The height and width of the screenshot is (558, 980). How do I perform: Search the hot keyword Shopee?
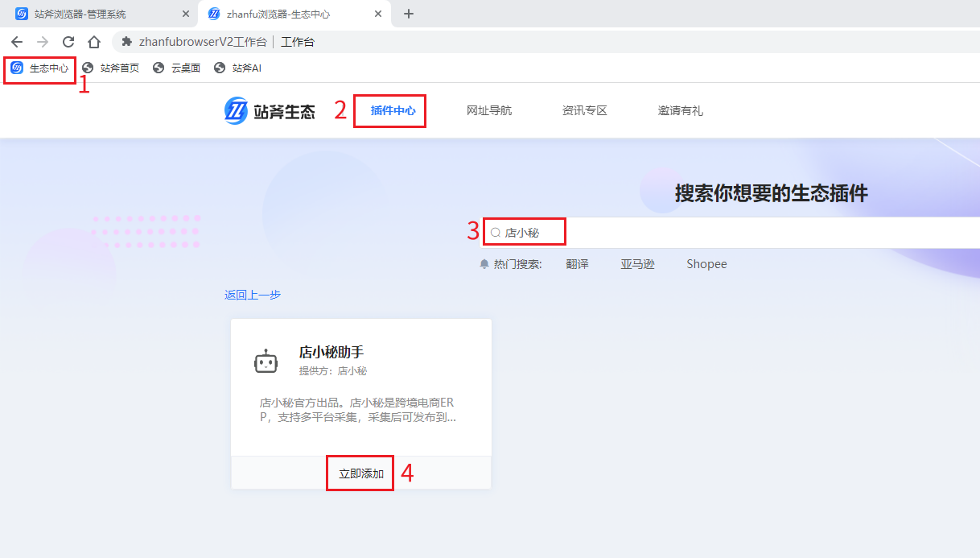pos(706,264)
